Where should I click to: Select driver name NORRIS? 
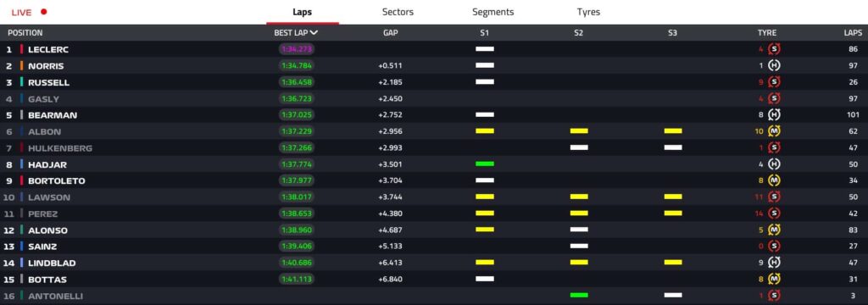point(46,66)
